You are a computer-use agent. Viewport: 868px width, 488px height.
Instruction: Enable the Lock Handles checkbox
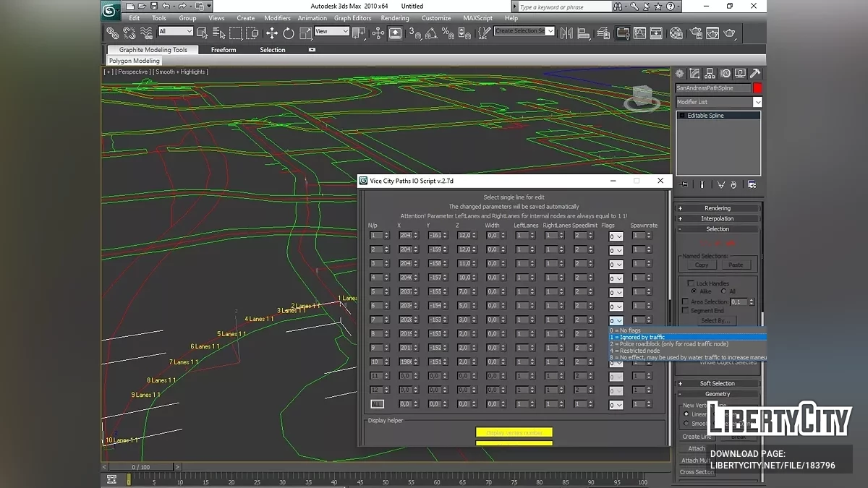pos(692,283)
